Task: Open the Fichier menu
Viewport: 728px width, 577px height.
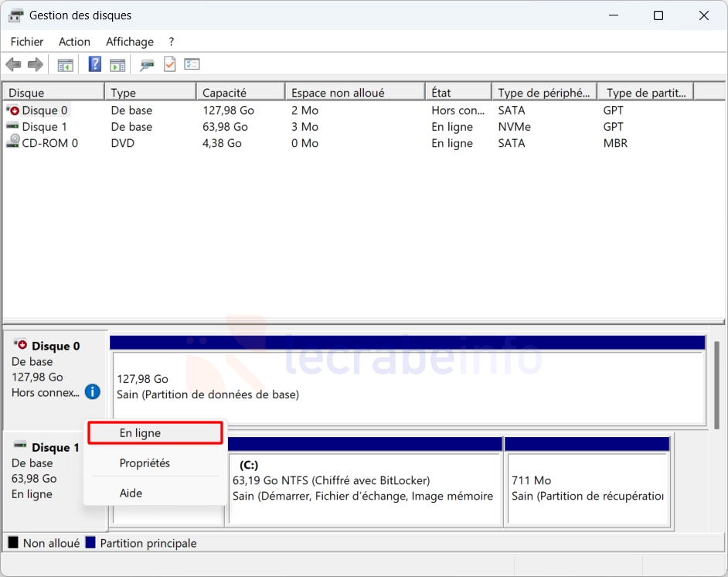Action: click(x=27, y=42)
